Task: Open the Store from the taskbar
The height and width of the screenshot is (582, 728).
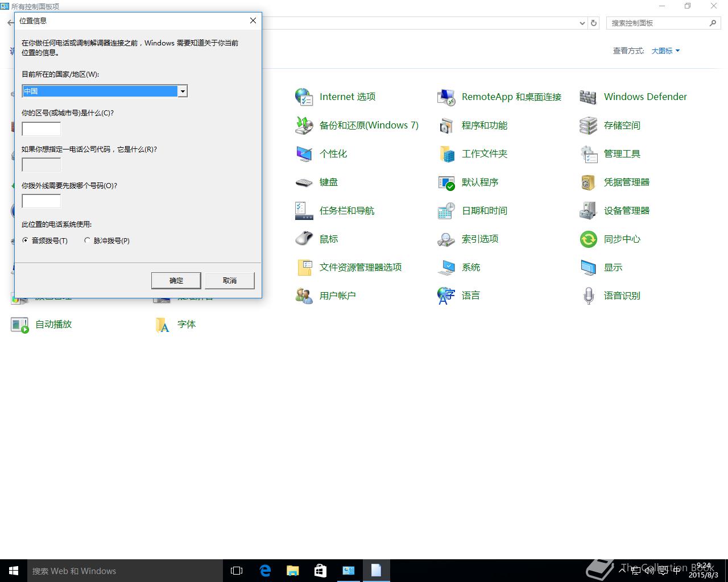Action: [320, 571]
